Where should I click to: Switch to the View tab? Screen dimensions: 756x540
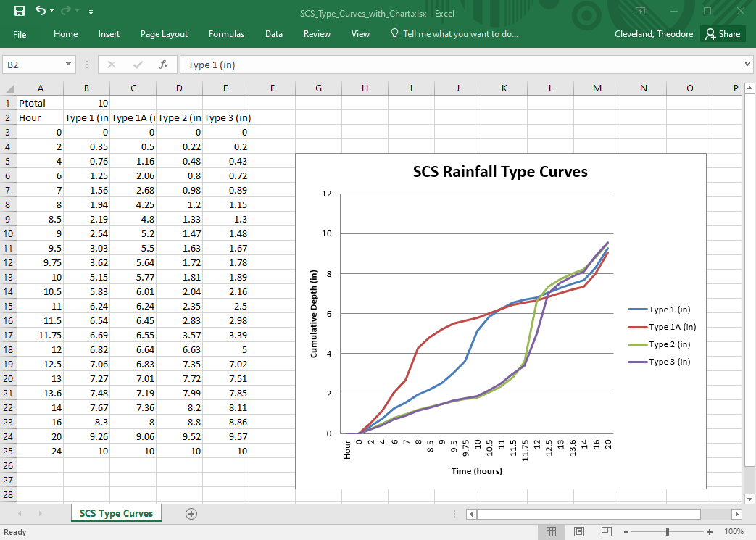360,34
